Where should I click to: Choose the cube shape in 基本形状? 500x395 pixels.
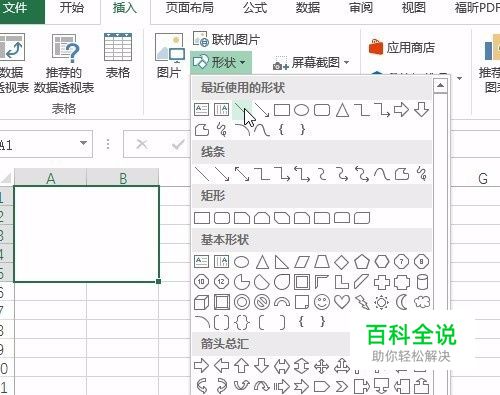(202, 303)
